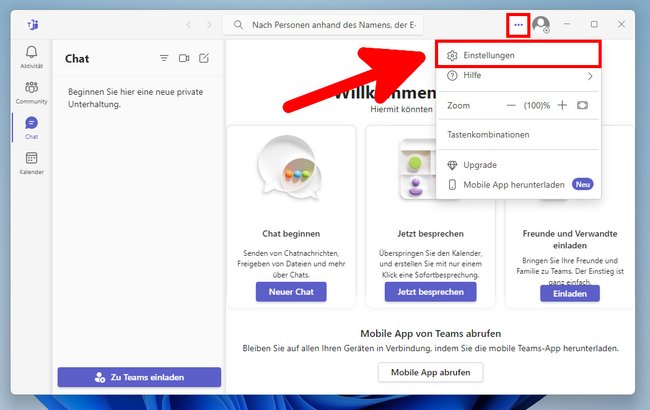Click the Neuer Chat button
Screen dimensions: 650x410
coord(291,292)
